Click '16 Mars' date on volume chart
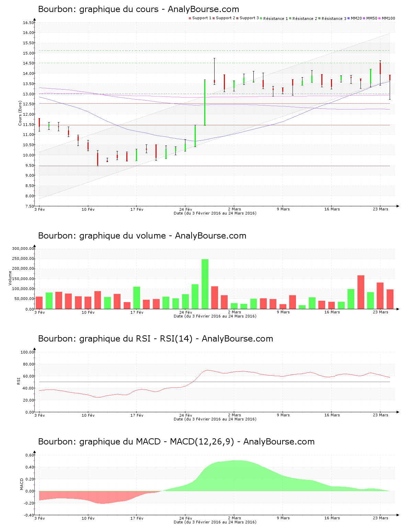 point(332,312)
